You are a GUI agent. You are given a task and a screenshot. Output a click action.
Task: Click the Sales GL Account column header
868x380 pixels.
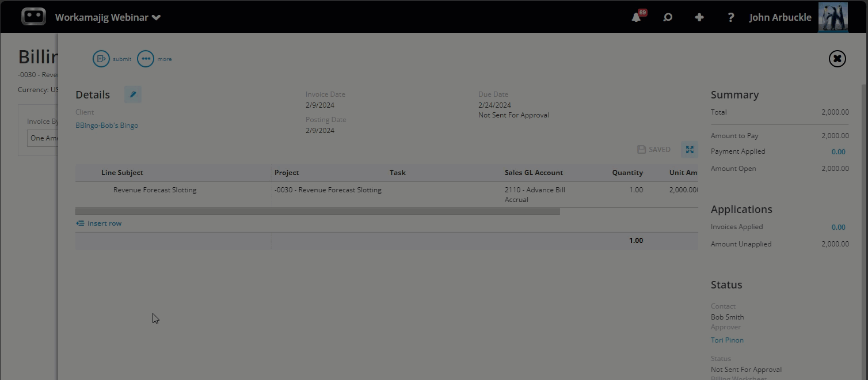point(534,172)
